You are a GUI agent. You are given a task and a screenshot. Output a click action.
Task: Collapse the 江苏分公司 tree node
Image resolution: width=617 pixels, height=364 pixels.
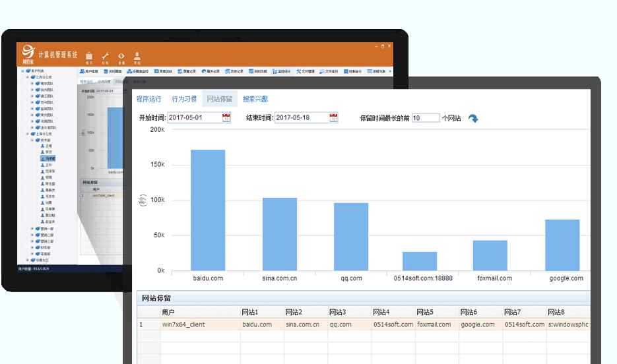click(28, 77)
